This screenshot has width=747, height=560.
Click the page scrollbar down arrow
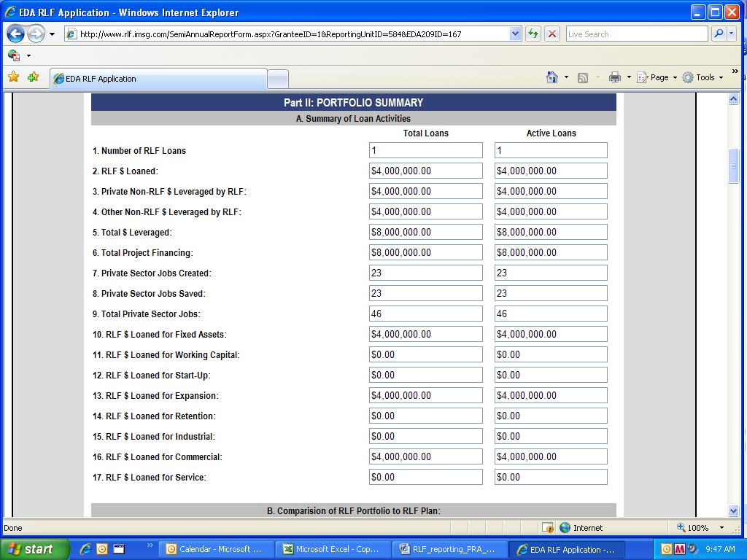[x=734, y=511]
